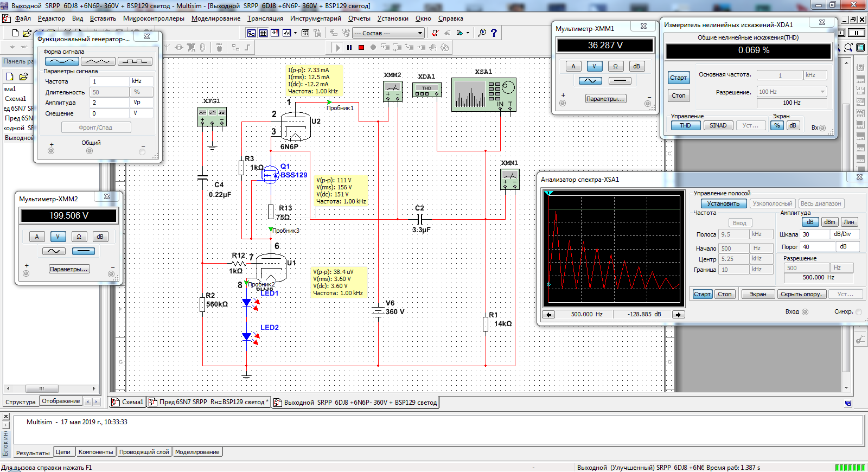Select the LED1 diode symbol
Image resolution: width=868 pixels, height=472 pixels.
[x=247, y=303]
